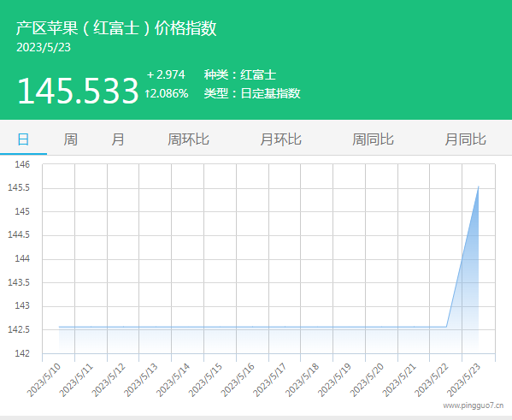512x420 pixels.
Task: Click the chart peak at 2023/5/23
Action: [479, 186]
